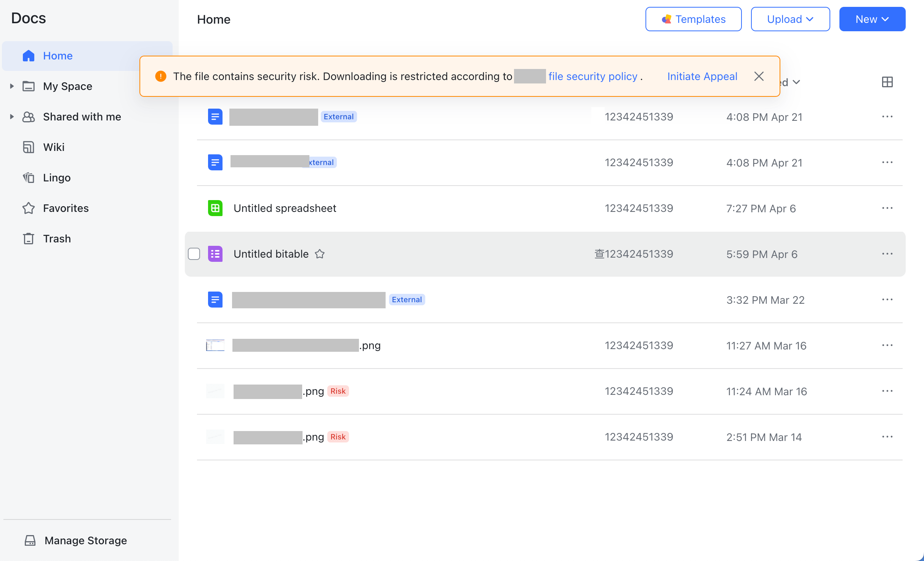Screen dimensions: 924x561
Task: Open more options for Untitled spreadsheet
Action: [887, 208]
